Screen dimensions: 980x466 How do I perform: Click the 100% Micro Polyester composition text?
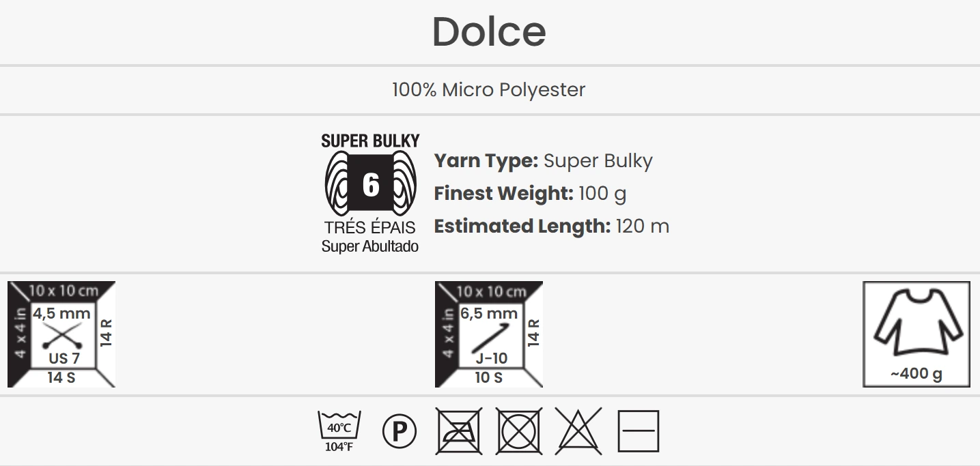tap(489, 89)
